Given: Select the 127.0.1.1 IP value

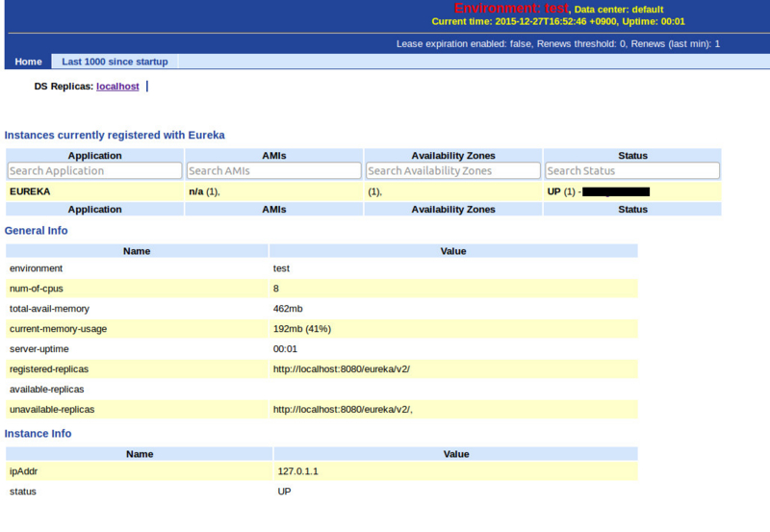Looking at the screenshot, I should pos(297,471).
